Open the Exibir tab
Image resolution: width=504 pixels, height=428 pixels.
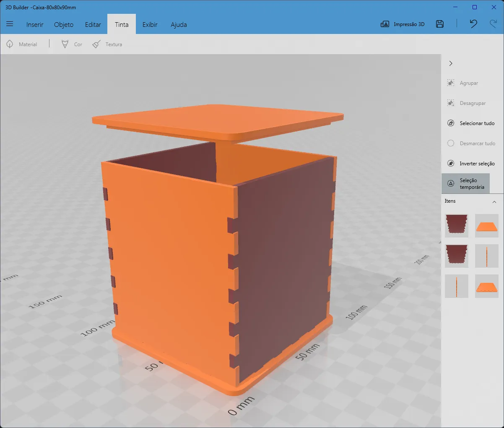[x=150, y=24]
